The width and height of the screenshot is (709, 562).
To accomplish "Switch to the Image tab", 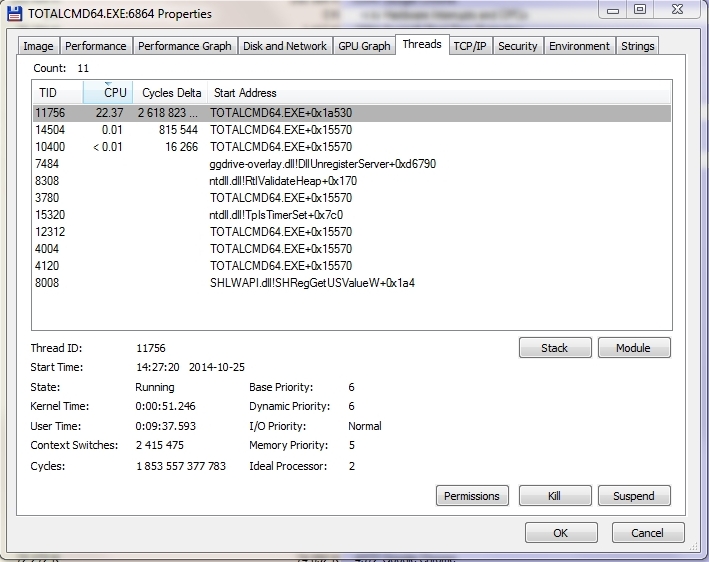I will click(x=38, y=46).
